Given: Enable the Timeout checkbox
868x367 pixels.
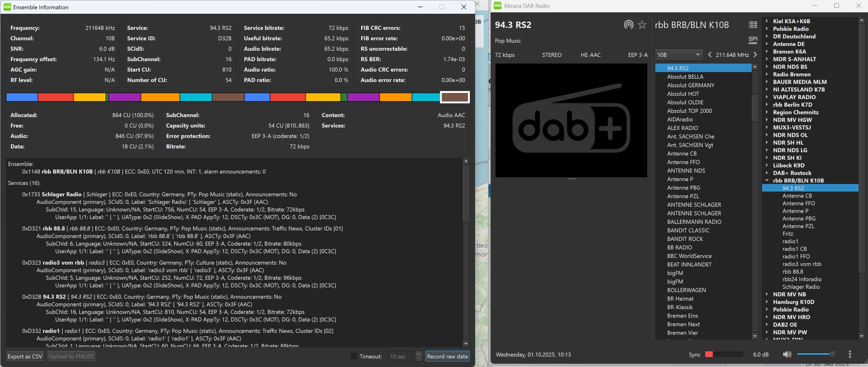Looking at the screenshot, I should click(x=354, y=356).
